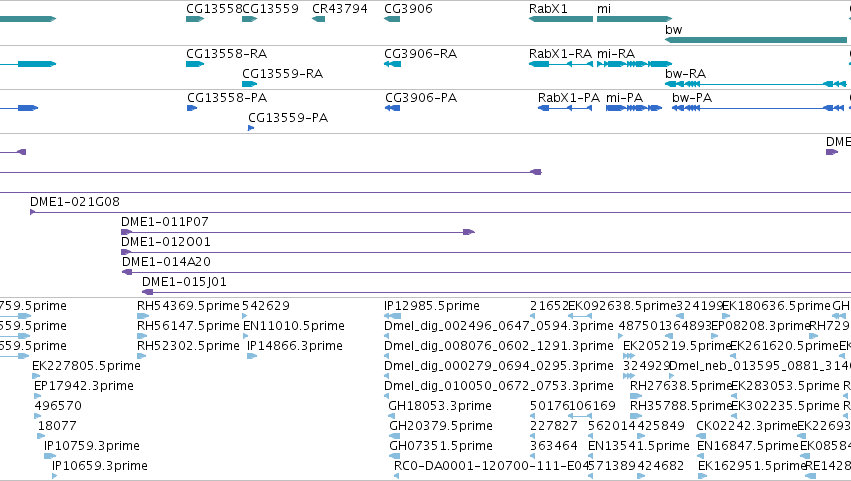Click the CG3906-RA transcript label
The width and height of the screenshot is (851, 481).
(421, 54)
